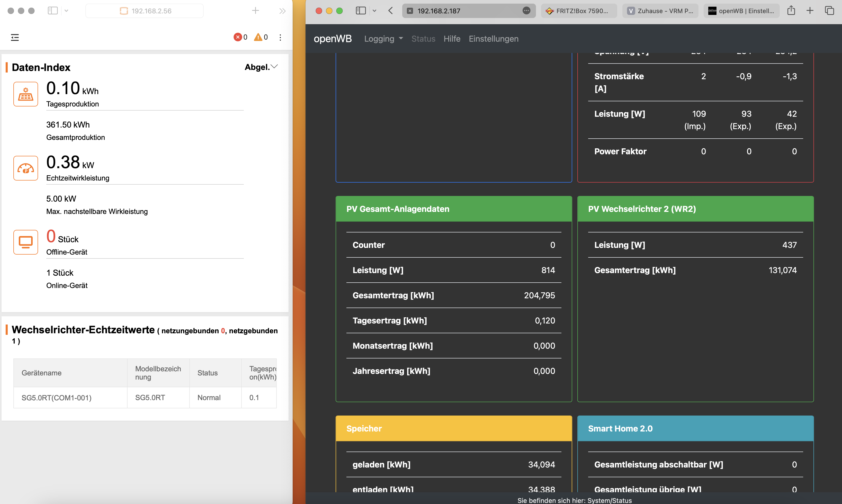Click the orange warning triangle icon
The height and width of the screenshot is (504, 842).
click(x=258, y=37)
